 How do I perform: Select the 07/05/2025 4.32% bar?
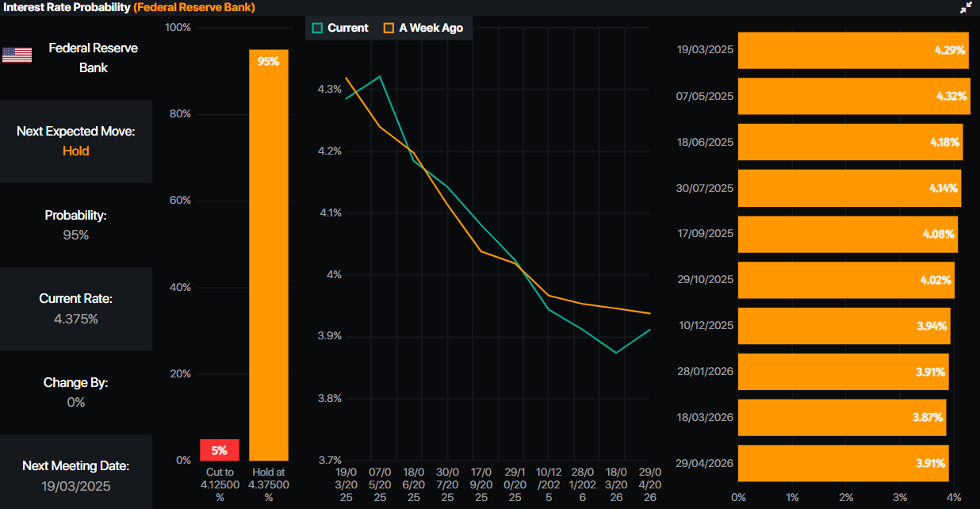coord(854,96)
